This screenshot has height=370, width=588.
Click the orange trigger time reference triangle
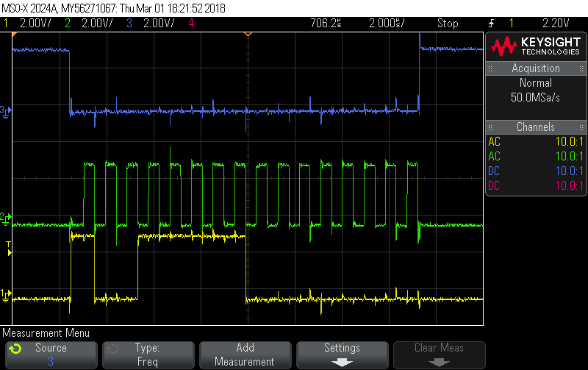(248, 35)
